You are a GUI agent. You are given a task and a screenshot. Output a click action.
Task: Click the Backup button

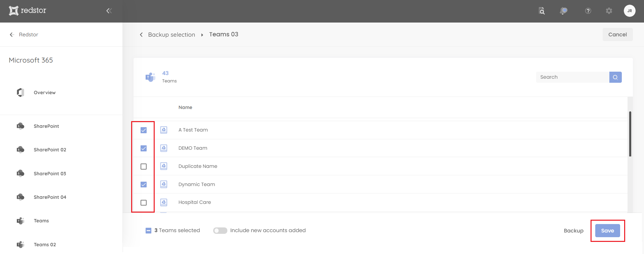tap(573, 230)
